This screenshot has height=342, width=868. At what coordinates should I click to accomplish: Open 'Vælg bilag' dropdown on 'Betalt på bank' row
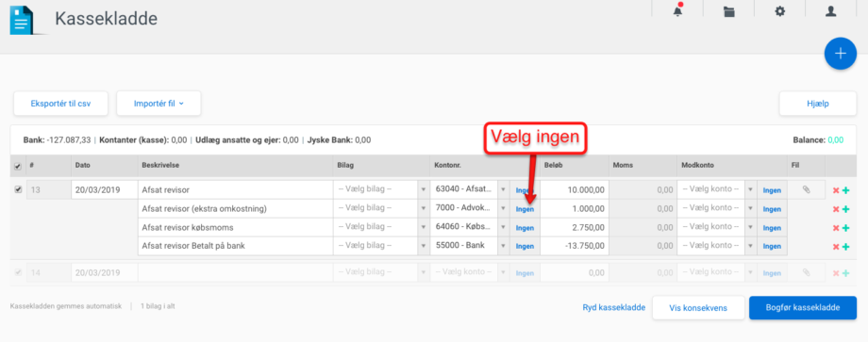click(x=381, y=246)
